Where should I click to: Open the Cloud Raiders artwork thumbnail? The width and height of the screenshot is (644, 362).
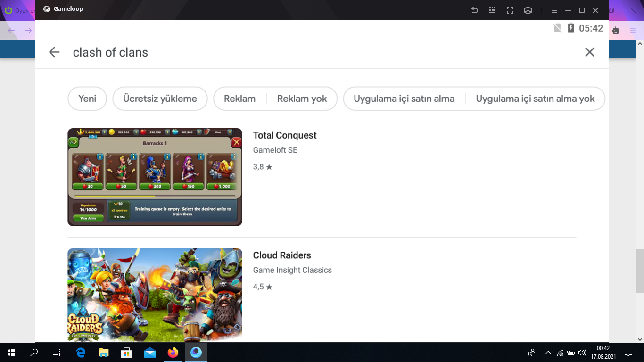click(155, 295)
